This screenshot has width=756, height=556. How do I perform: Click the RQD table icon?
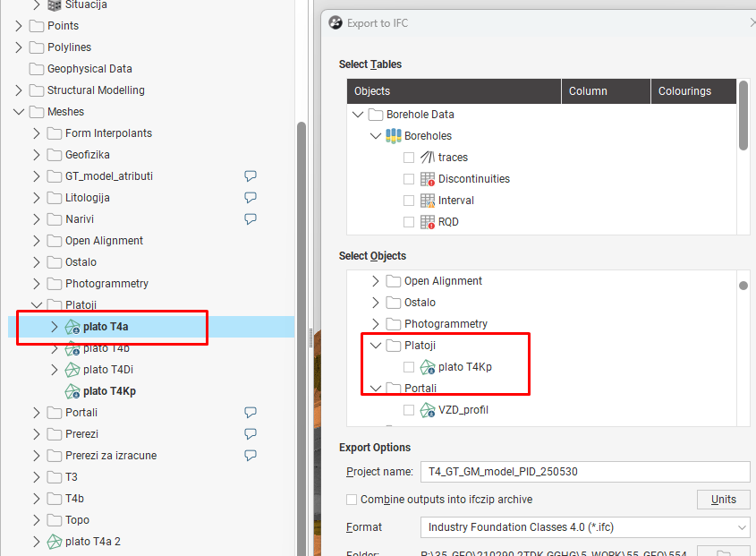428,222
